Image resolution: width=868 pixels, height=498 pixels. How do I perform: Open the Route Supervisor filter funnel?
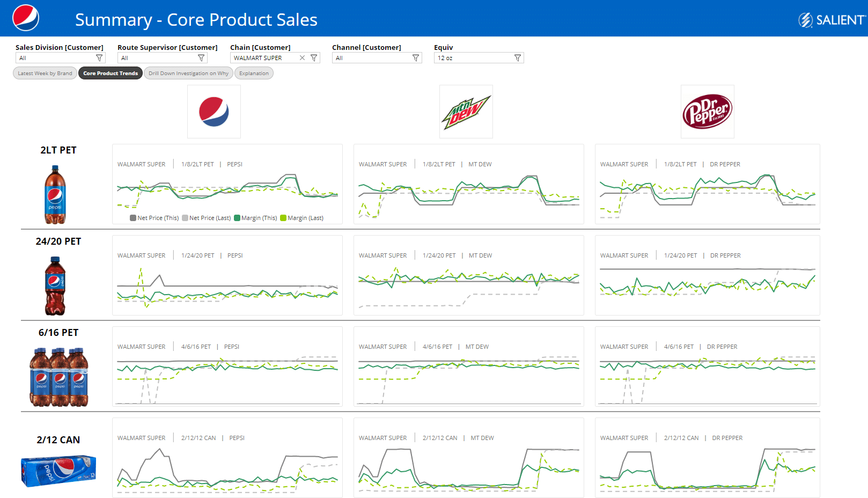click(x=201, y=58)
